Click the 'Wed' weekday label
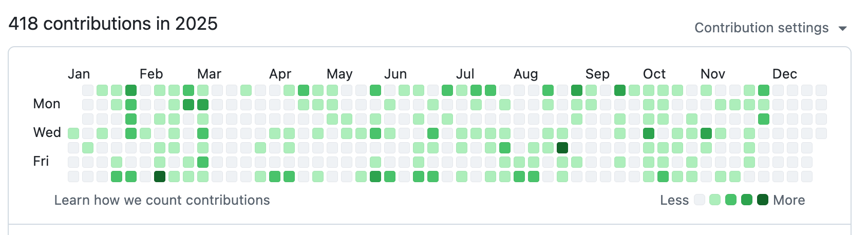This screenshot has width=868, height=235. pos(47,133)
